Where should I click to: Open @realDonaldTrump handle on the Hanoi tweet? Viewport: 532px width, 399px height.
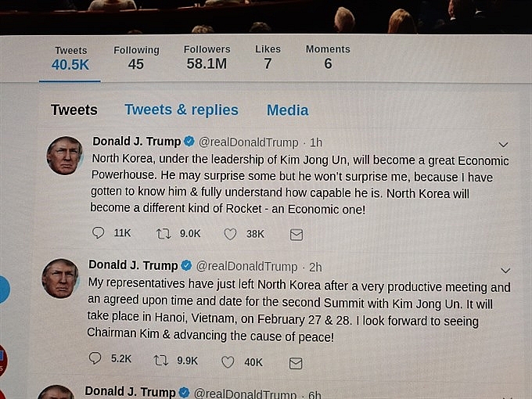click(246, 267)
